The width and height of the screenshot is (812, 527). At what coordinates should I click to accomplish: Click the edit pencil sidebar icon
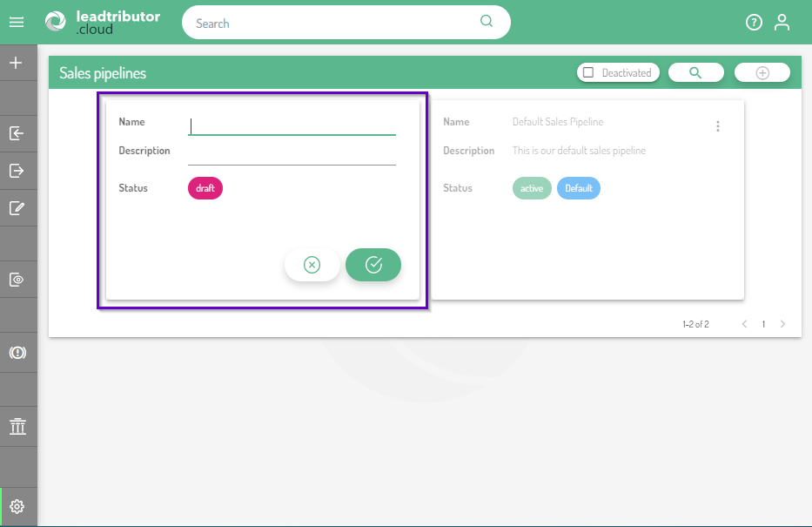pos(17,208)
